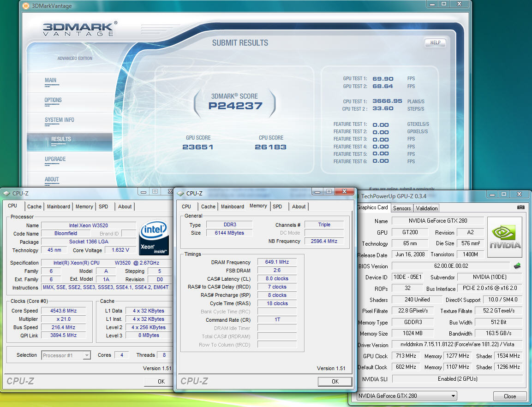Image resolution: width=532 pixels, height=407 pixels.
Task: Click the Core Voltage field 1.632 V
Action: coord(120,250)
